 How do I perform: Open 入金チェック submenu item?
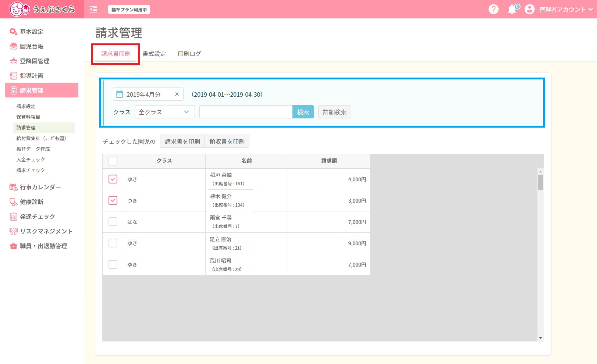pyautogui.click(x=31, y=160)
